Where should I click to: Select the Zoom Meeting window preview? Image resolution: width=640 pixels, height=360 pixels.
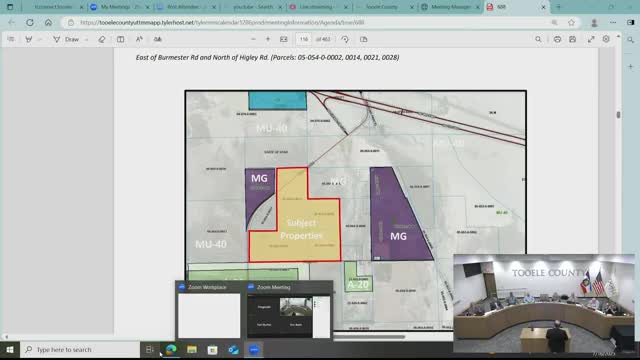click(x=288, y=311)
